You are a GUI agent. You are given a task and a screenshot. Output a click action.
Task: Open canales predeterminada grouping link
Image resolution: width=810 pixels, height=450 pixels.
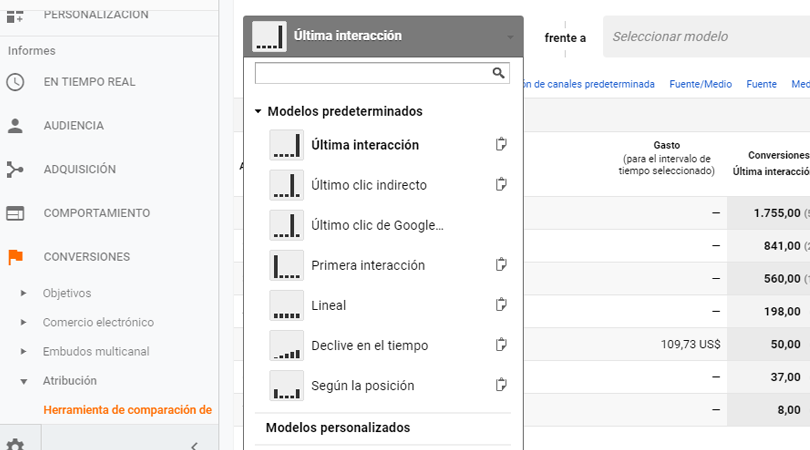coord(589,84)
